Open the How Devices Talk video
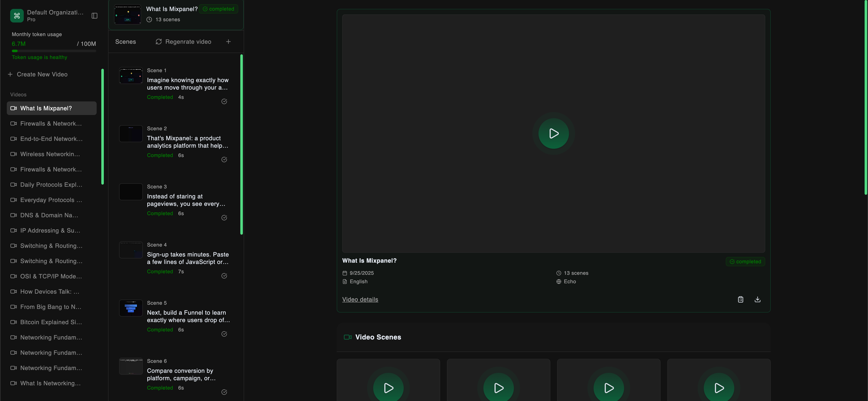868x401 pixels. tap(51, 291)
